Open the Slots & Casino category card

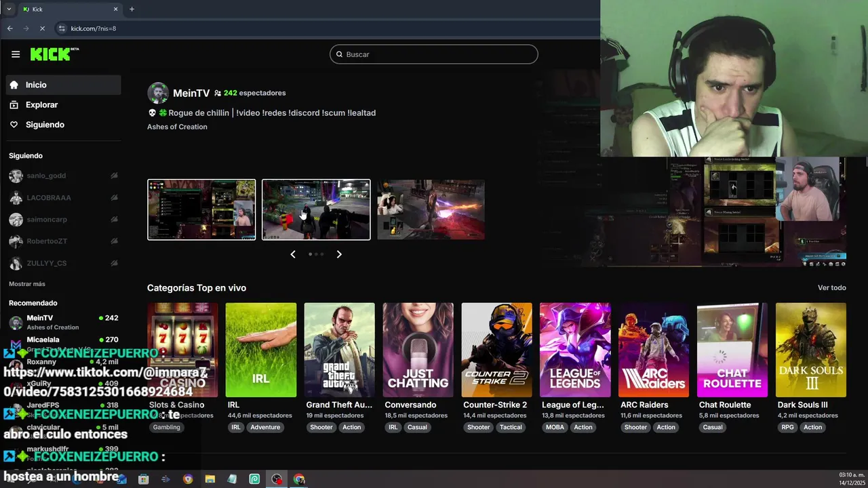tap(182, 350)
